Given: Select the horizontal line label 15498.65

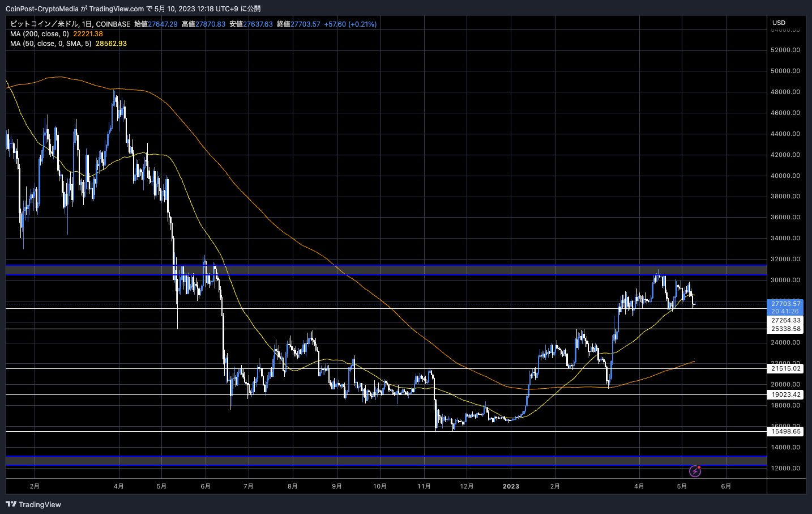Looking at the screenshot, I should point(785,431).
